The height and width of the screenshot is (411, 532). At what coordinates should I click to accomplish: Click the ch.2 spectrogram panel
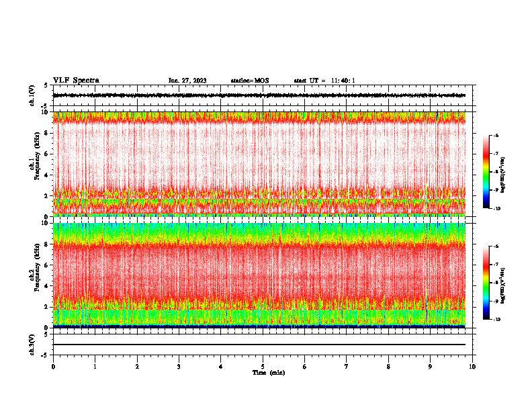(x=259, y=275)
